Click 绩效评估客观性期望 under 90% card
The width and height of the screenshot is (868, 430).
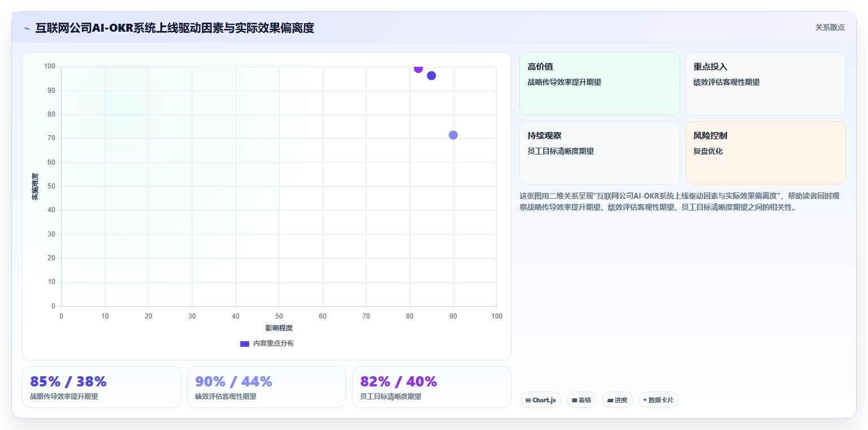[x=226, y=397]
